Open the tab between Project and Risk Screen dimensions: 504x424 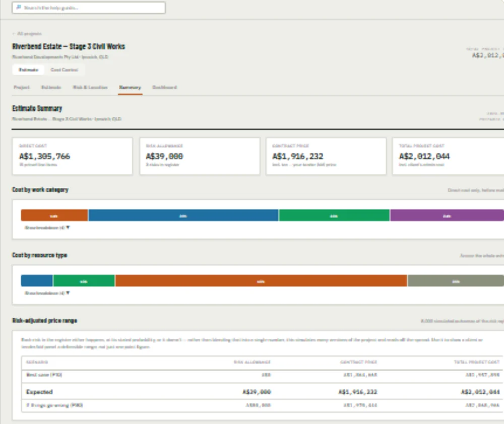(x=51, y=88)
